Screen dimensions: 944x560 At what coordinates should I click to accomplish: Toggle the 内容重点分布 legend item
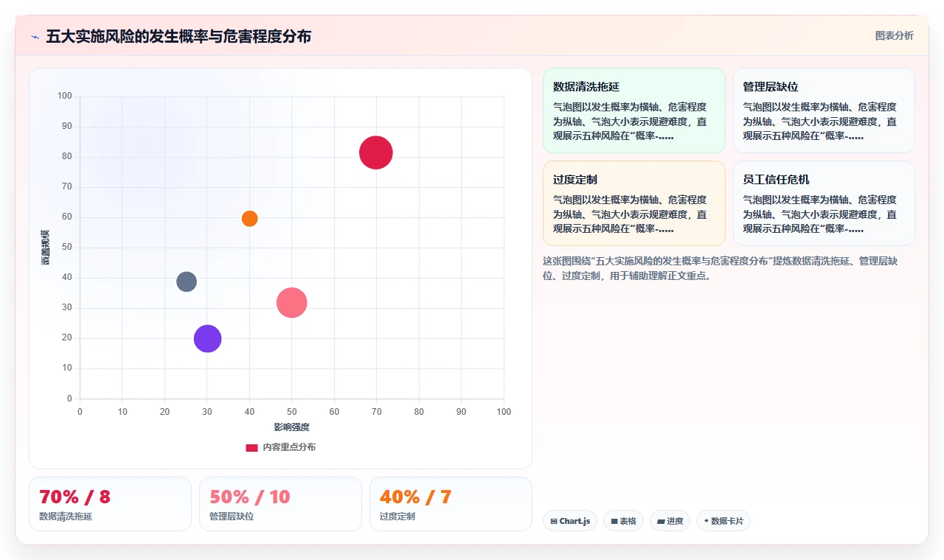pos(280,447)
